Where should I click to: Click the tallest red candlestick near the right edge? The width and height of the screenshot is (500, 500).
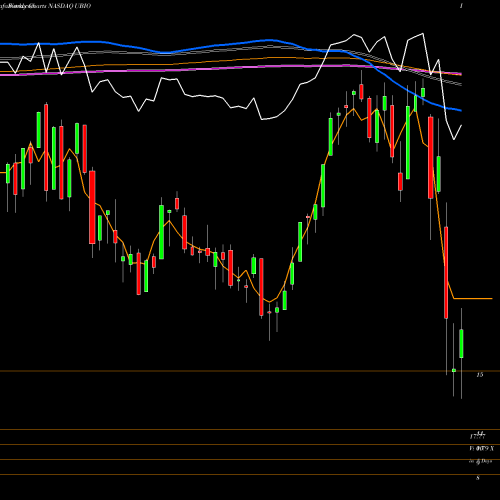coord(446,273)
